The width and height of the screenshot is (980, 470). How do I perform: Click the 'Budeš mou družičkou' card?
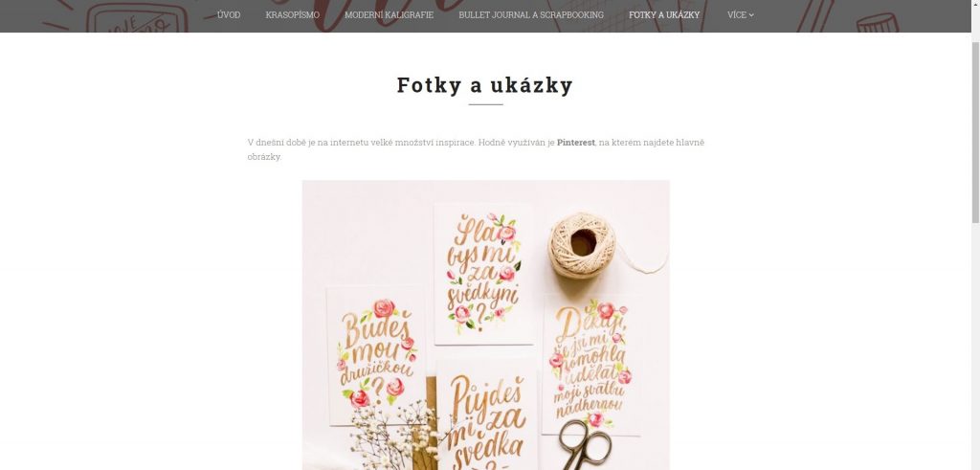(x=376, y=355)
